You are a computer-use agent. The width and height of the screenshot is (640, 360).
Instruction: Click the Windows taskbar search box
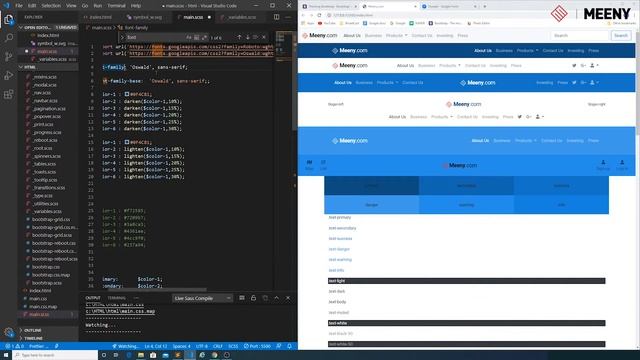[55, 355]
